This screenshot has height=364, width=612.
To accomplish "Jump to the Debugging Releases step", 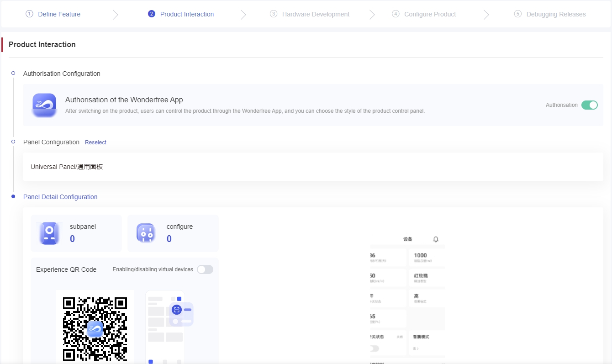I will 550,14.
